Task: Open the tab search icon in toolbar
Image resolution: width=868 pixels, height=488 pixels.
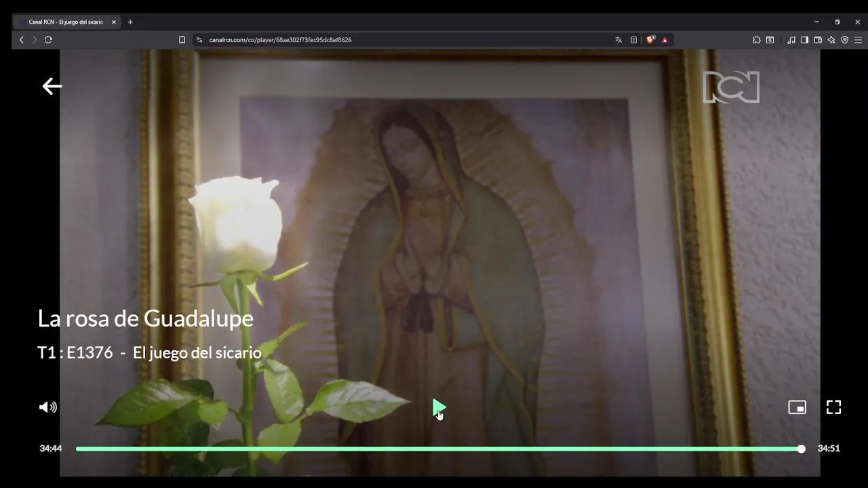Action: (x=770, y=40)
